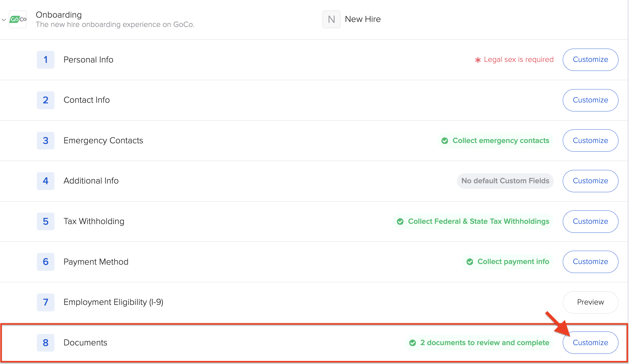Collapse the Onboarding section using the chevron

(x=4, y=19)
